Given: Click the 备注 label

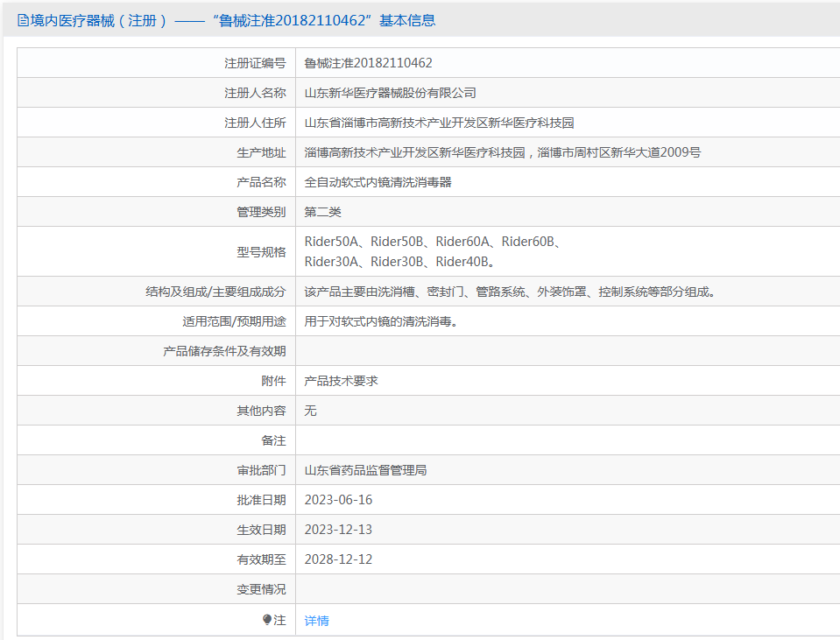Looking at the screenshot, I should point(274,440).
